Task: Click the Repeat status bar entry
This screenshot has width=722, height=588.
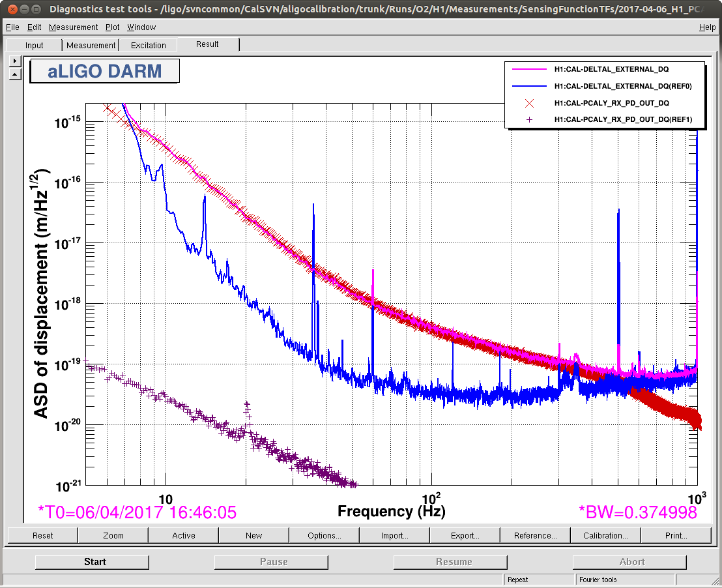Action: (x=539, y=580)
